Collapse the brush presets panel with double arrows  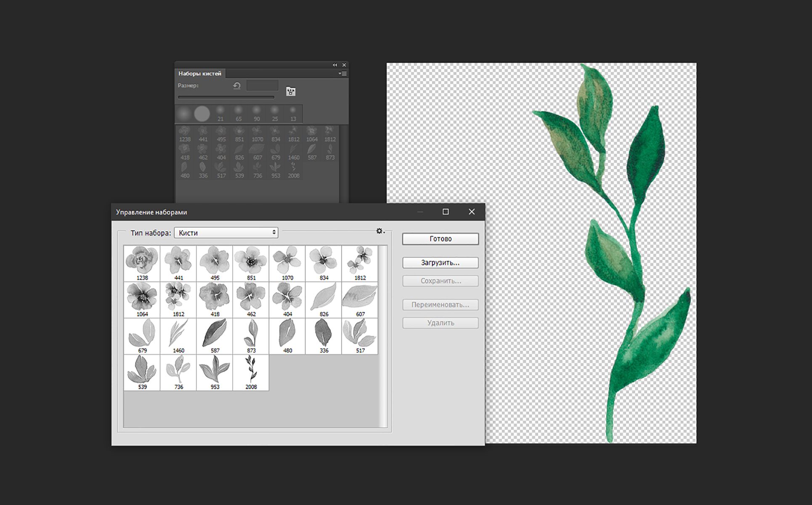click(x=335, y=65)
